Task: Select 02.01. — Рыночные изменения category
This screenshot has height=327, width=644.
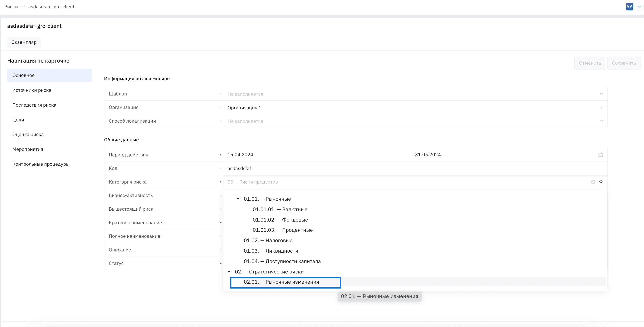Action: click(281, 282)
